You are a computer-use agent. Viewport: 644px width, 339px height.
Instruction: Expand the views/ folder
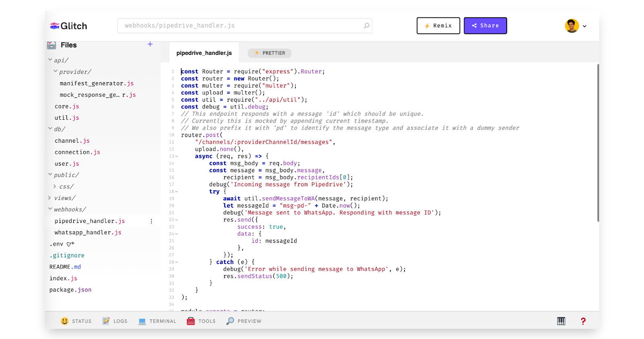[x=50, y=198]
